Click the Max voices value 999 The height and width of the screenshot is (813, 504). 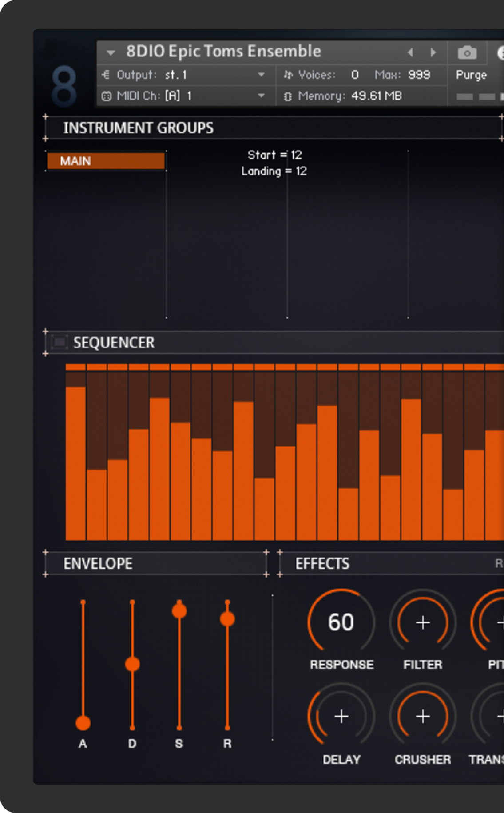pos(419,75)
